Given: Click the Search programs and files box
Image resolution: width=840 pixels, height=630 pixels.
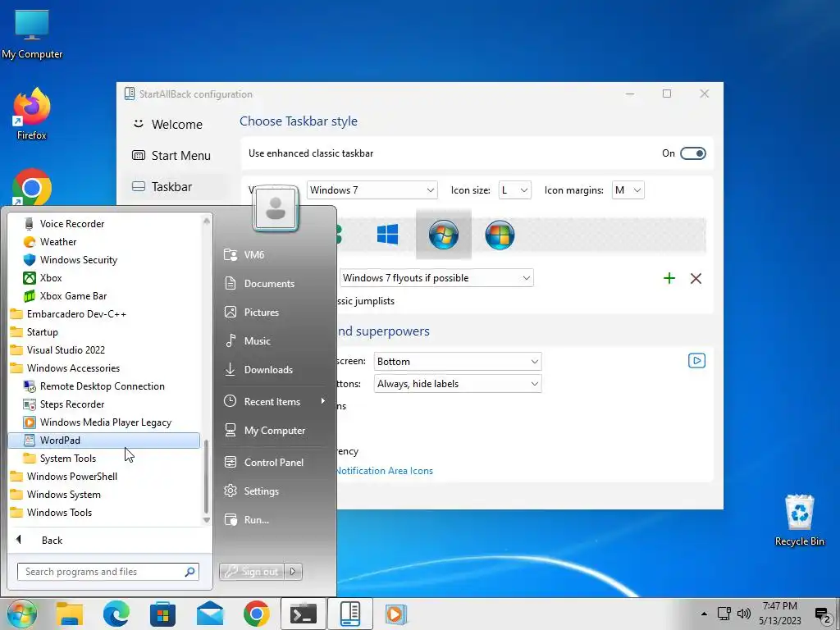Looking at the screenshot, I should point(107,572).
